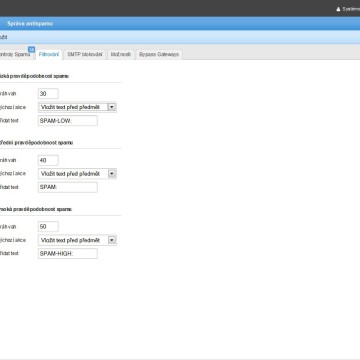
Task: Click the Uložit save button
Action: coord(3,37)
